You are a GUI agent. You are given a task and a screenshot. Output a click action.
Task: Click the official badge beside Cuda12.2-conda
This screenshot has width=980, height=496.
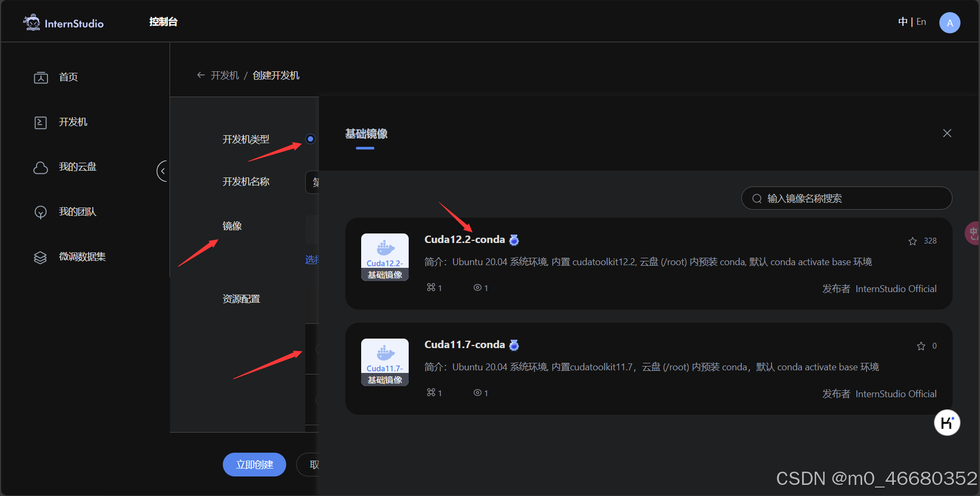point(514,240)
